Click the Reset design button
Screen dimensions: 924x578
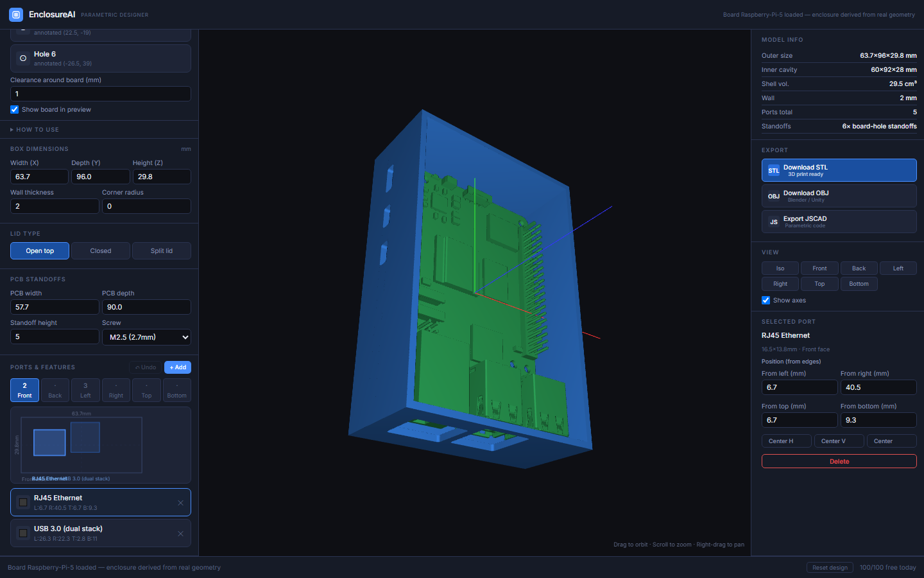(x=830, y=568)
